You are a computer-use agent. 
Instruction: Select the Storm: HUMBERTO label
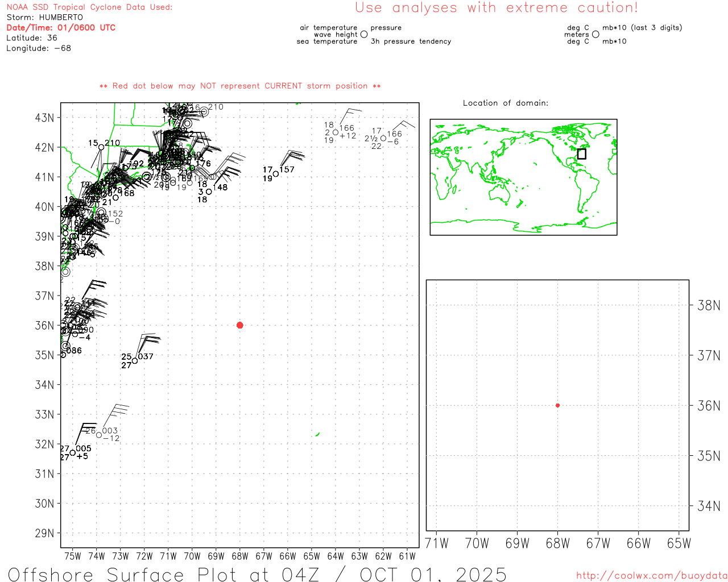pos(44,17)
